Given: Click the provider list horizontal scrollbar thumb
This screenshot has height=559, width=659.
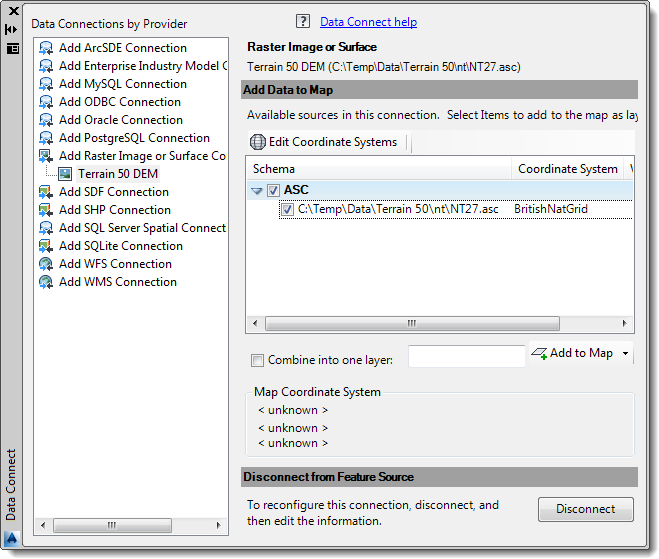Looking at the screenshot, I should click(112, 525).
